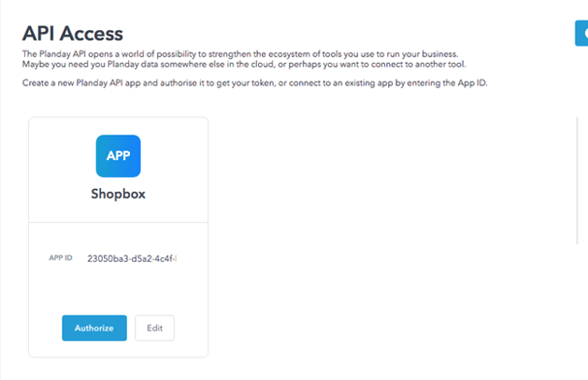Edit the Shopbox app
Screen dimensions: 588x380
point(154,328)
